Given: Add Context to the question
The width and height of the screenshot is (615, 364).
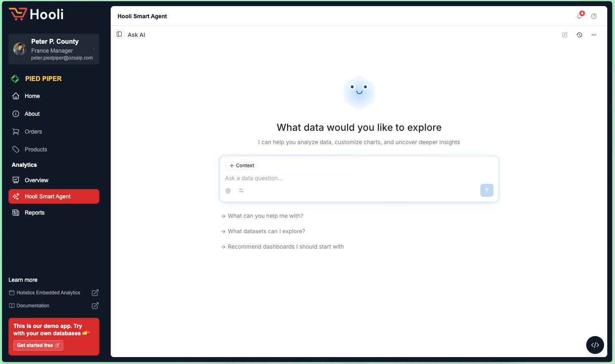Looking at the screenshot, I should coord(242,166).
